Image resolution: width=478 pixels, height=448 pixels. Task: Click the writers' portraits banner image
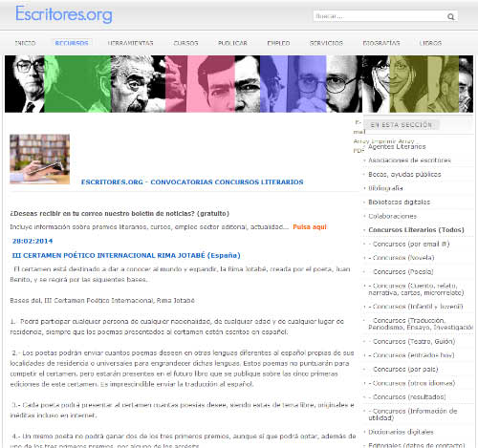tap(239, 84)
